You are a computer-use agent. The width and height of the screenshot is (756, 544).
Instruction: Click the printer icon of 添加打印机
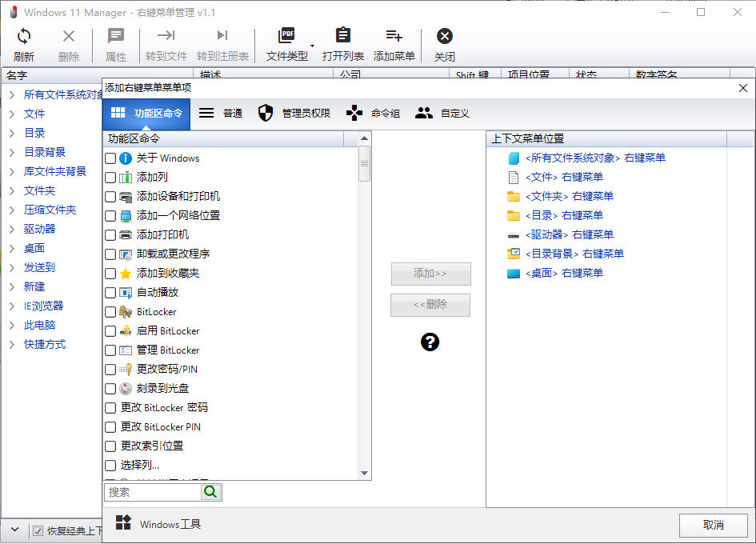click(126, 235)
